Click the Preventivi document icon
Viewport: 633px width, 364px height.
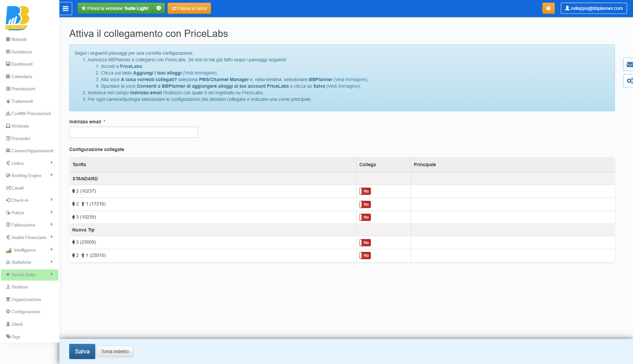click(8, 138)
